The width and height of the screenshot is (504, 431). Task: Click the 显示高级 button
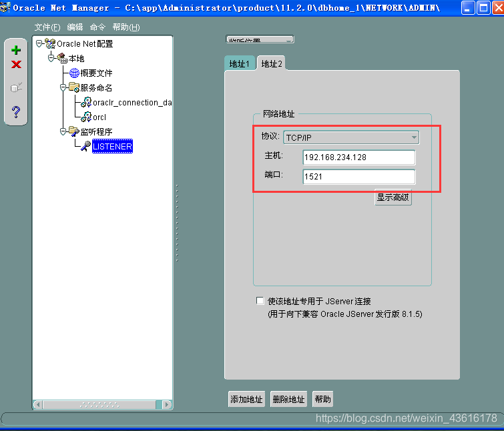(393, 197)
